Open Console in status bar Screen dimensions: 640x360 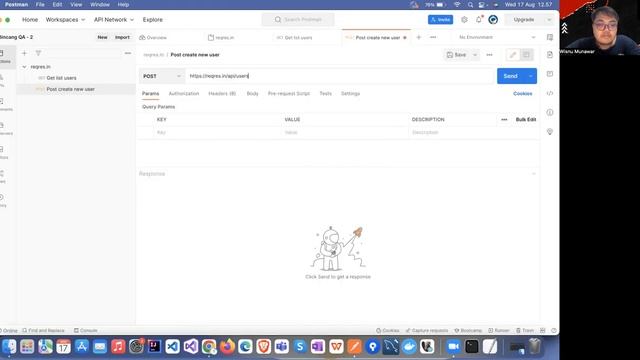[86, 330]
